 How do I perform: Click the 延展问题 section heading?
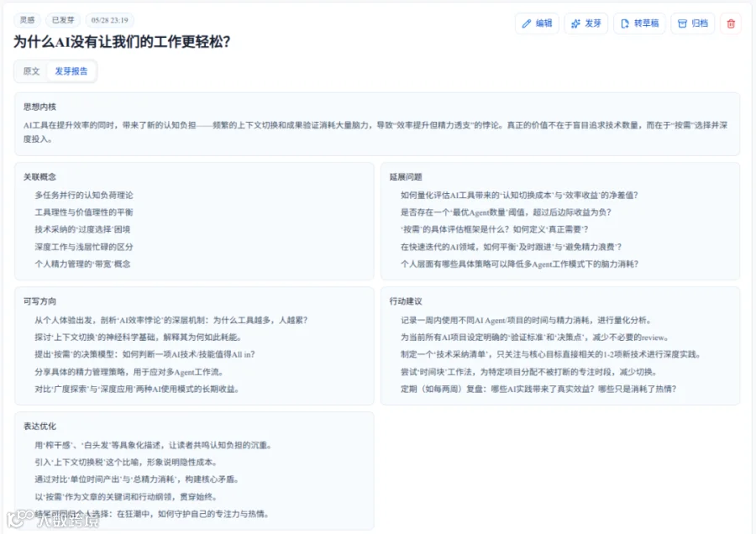click(406, 177)
